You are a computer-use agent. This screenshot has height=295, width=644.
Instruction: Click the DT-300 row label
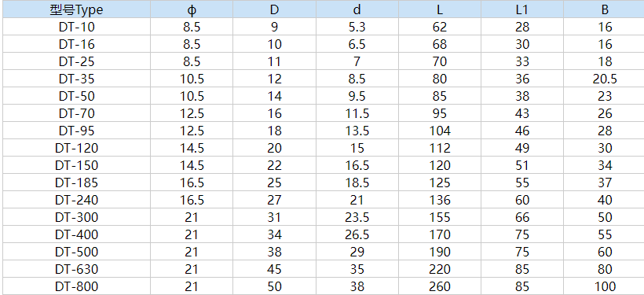[x=76, y=217]
